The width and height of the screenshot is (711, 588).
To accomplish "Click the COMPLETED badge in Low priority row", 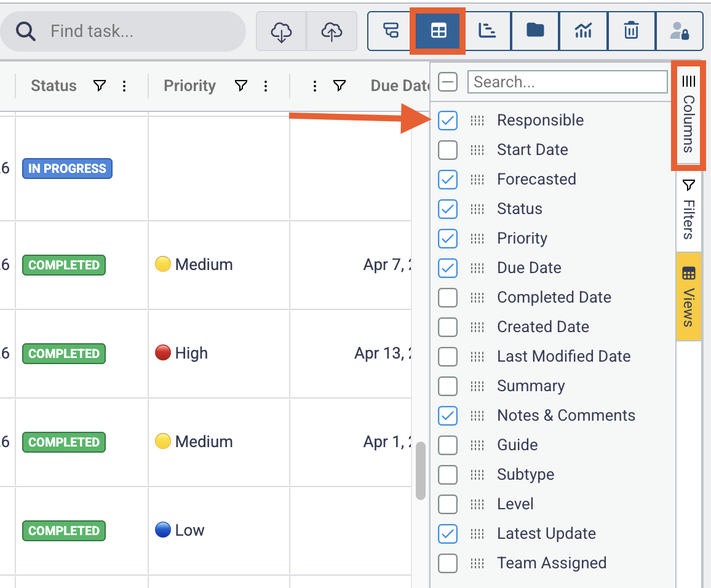I will [64, 531].
